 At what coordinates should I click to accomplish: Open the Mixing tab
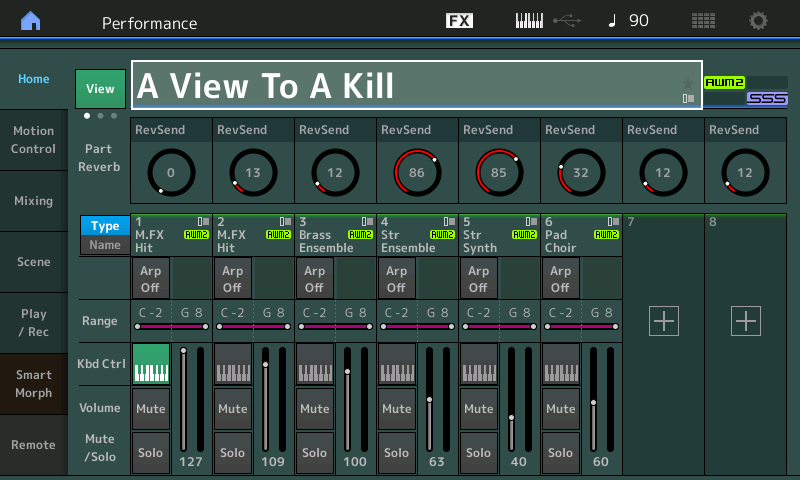pos(33,201)
